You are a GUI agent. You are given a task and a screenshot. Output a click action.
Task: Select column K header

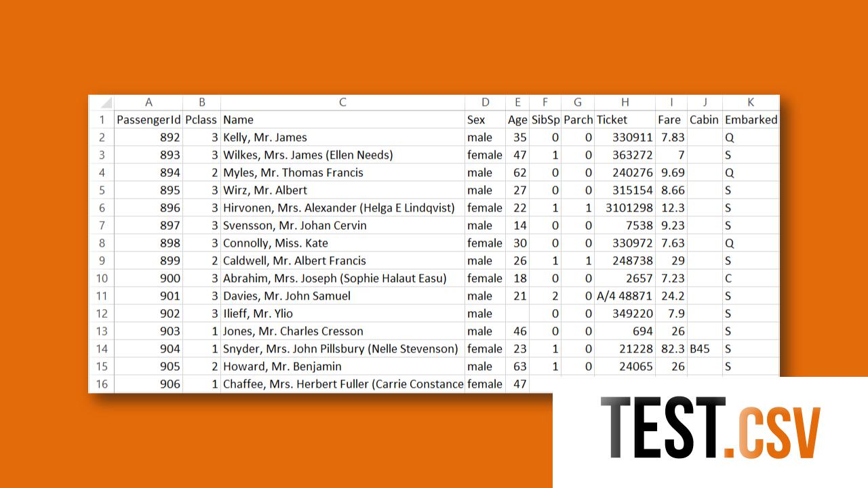point(751,102)
